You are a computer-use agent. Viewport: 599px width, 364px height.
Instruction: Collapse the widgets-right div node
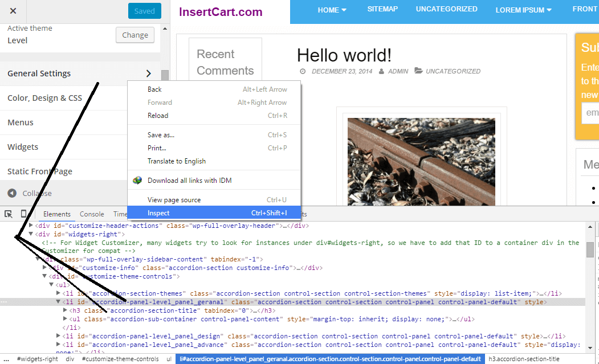(x=31, y=234)
